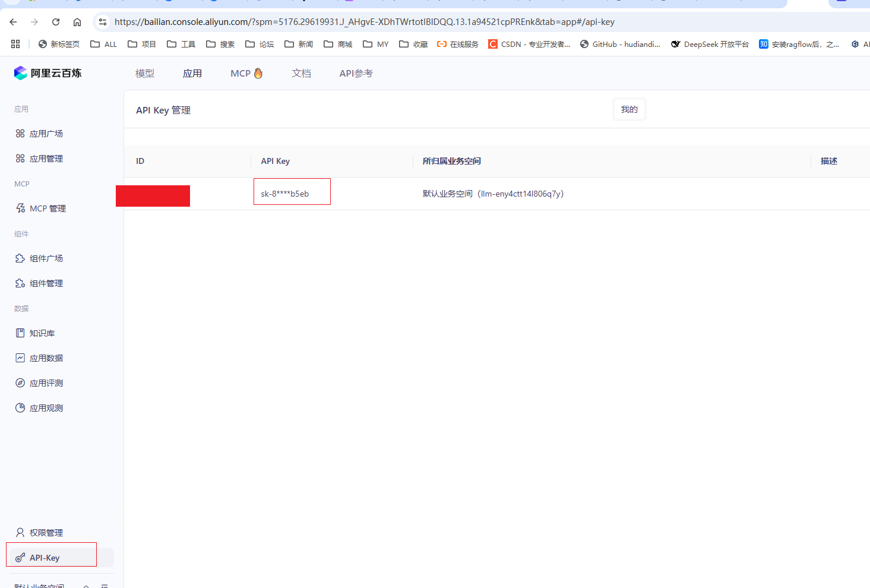
Task: Switch to the MCP top tab
Action: point(241,73)
